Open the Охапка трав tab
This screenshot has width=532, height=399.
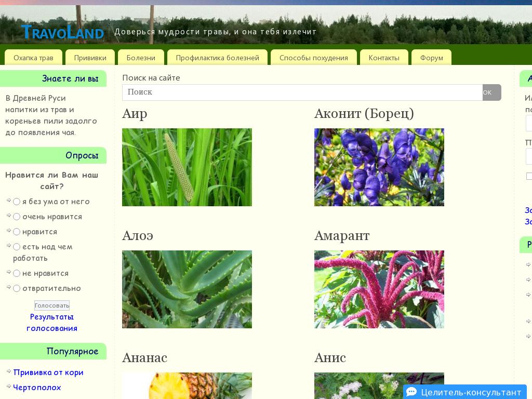tap(34, 58)
